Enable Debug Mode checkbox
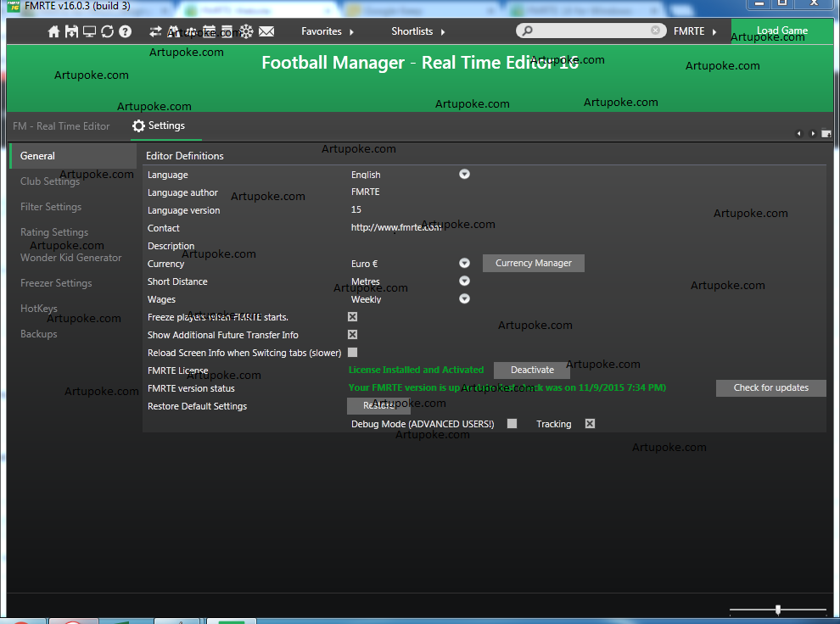 coord(512,424)
